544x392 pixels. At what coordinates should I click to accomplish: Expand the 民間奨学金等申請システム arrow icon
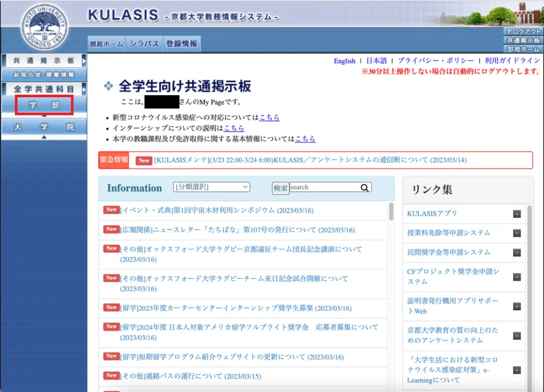[x=517, y=252]
